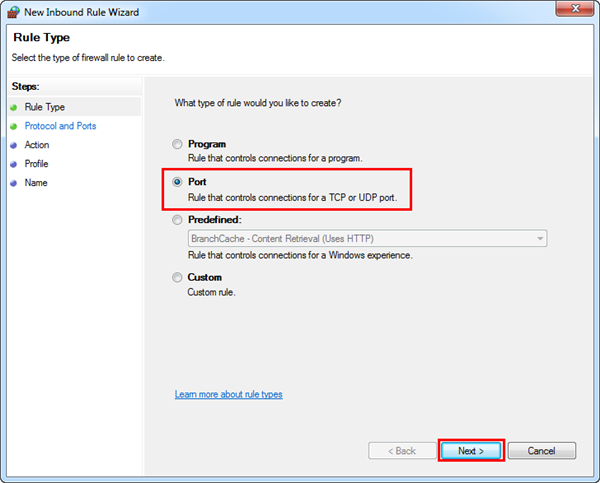Cancel the inbound rule wizard
This screenshot has width=600, height=483.
click(x=541, y=451)
